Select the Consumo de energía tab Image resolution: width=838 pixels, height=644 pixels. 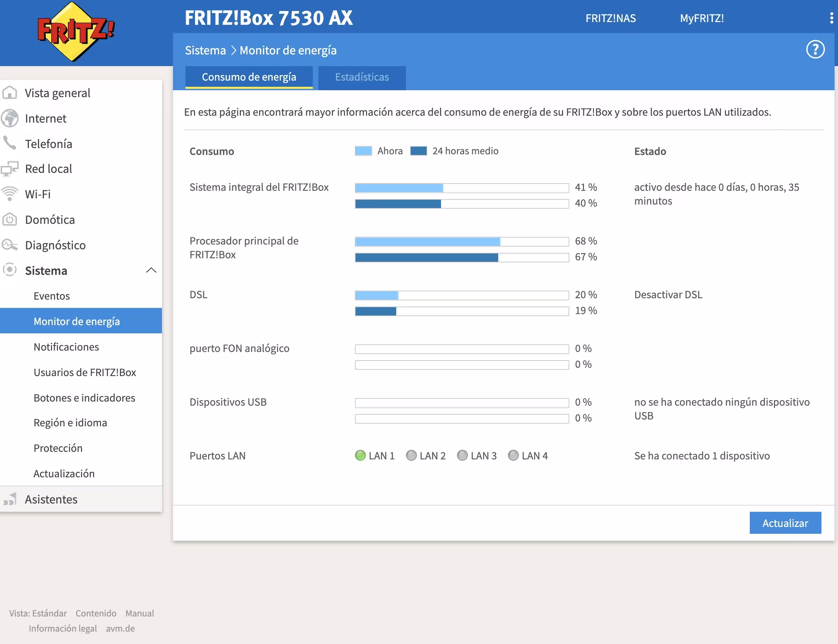249,77
